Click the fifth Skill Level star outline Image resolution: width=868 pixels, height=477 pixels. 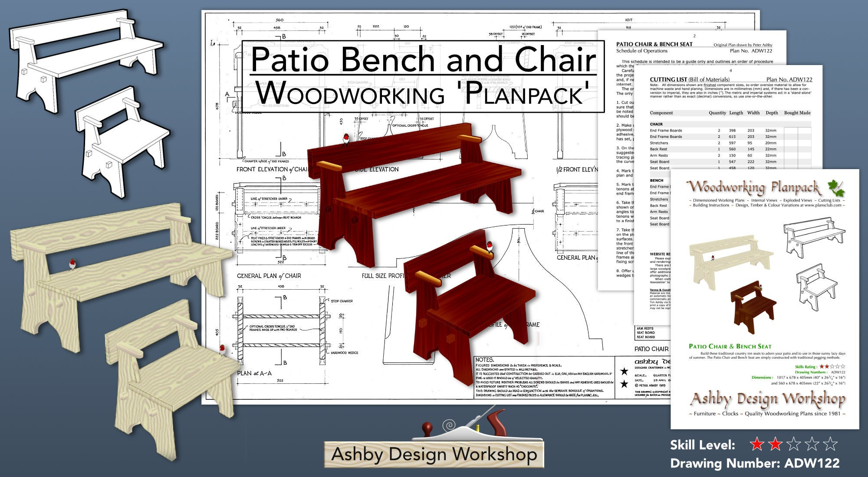830,444
